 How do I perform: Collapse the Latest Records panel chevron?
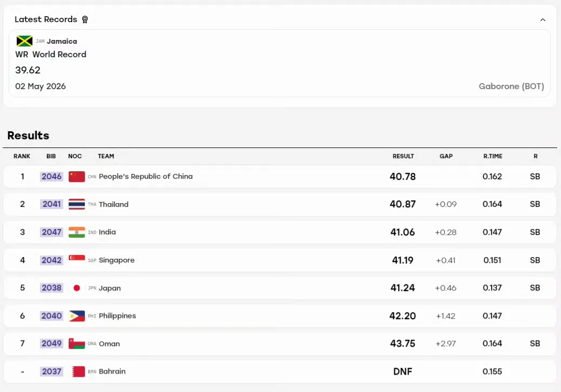click(543, 19)
